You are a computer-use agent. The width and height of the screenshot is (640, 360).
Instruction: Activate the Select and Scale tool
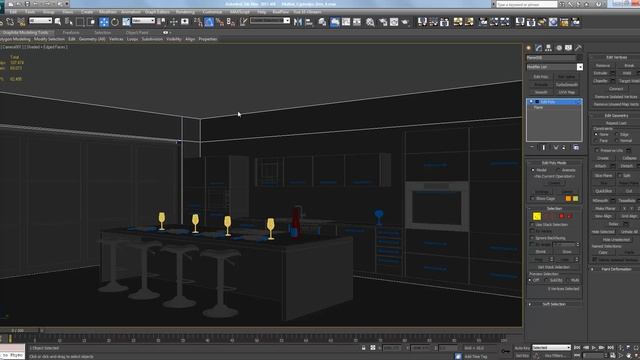coord(126,22)
